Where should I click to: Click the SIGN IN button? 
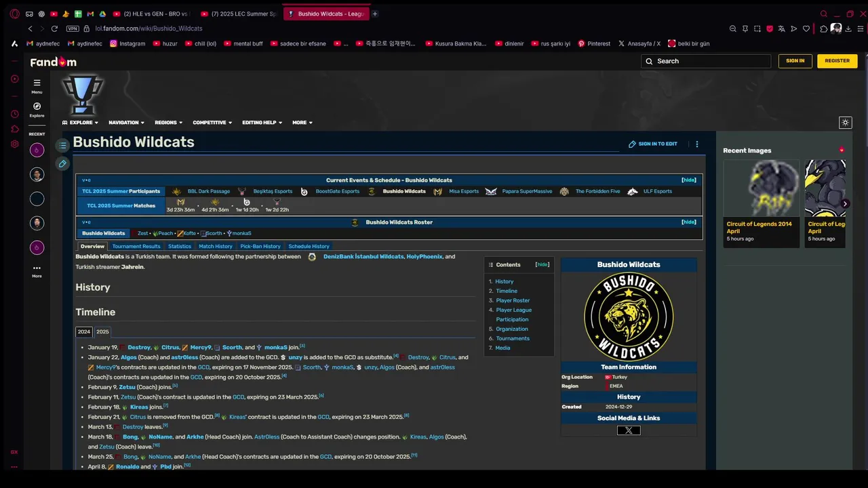[x=795, y=61]
